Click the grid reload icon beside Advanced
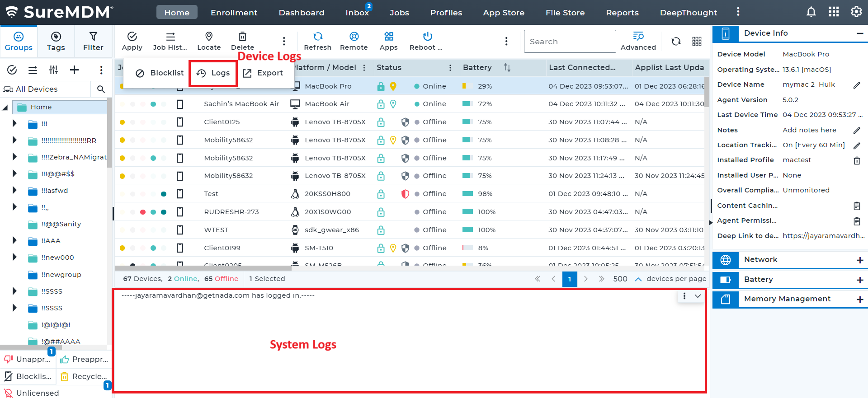 pyautogui.click(x=676, y=42)
